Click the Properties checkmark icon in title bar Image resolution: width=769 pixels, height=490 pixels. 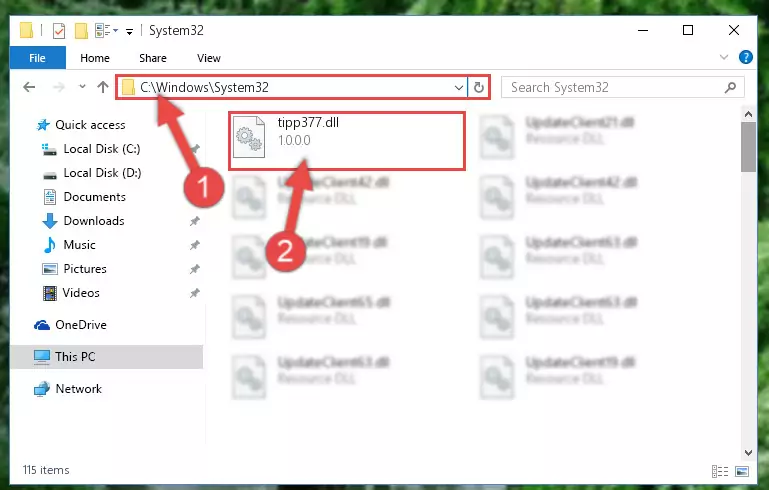click(x=59, y=31)
